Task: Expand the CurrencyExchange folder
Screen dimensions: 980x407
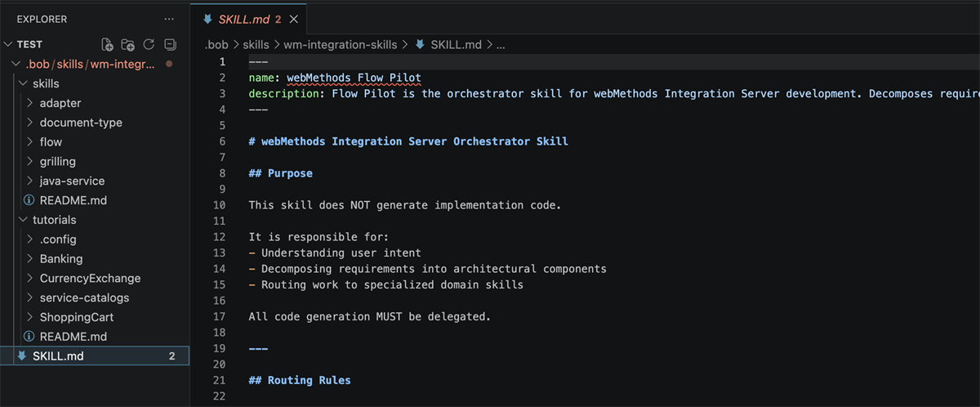Action: pyautogui.click(x=29, y=279)
